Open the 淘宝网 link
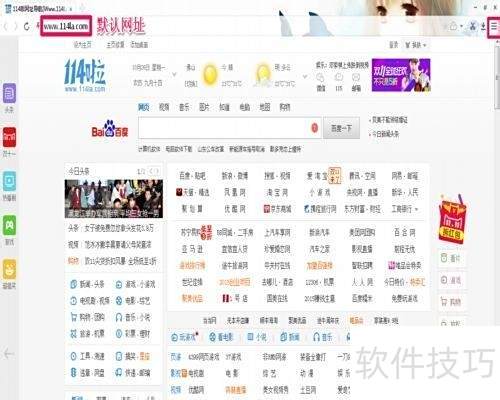This screenshot has height=400, width=500. [277, 192]
